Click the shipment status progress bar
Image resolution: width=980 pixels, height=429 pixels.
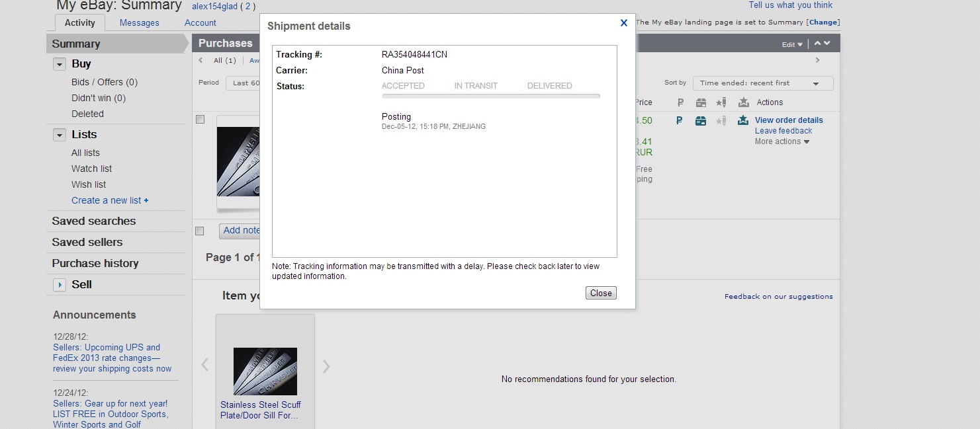[x=490, y=97]
